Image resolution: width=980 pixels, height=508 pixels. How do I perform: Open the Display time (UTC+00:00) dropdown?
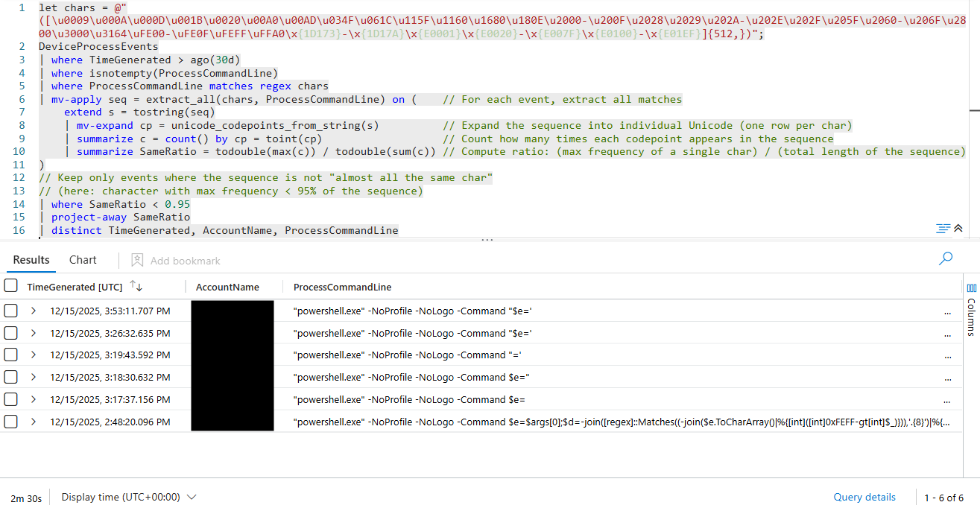(129, 497)
